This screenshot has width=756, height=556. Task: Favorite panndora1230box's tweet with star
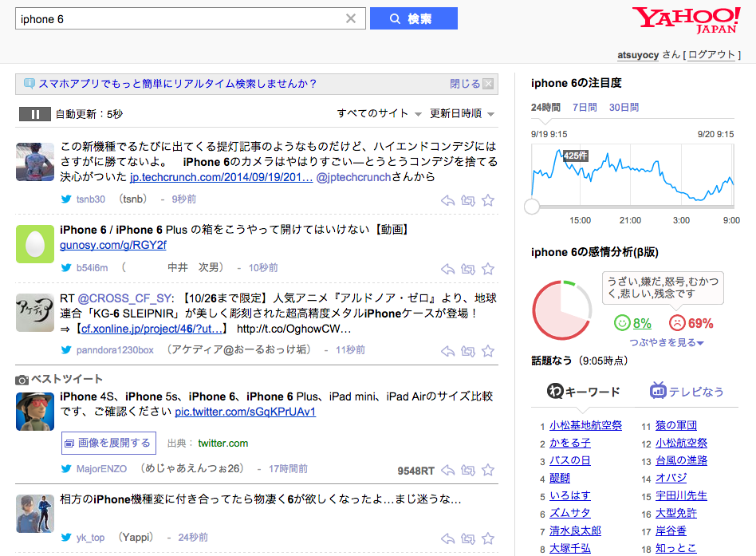[x=488, y=351]
